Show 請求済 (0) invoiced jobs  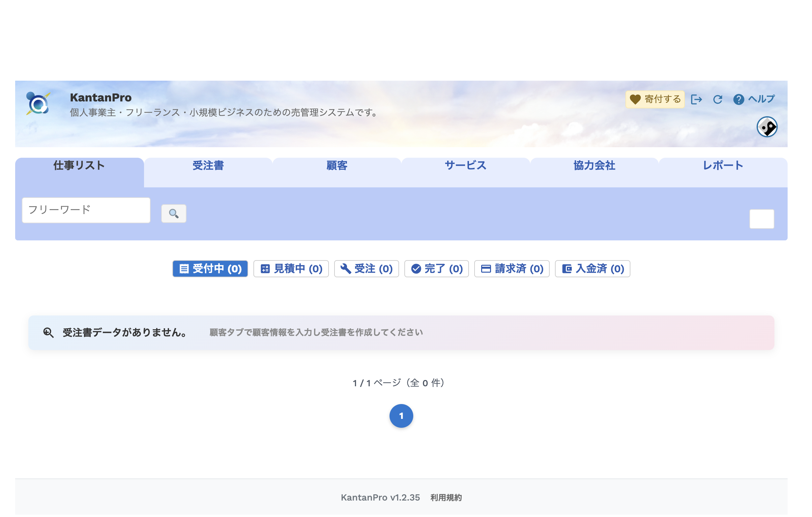tap(511, 269)
